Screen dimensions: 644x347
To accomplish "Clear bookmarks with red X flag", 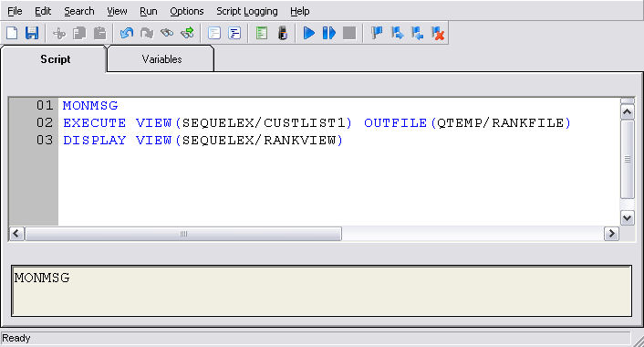I will [x=438, y=33].
